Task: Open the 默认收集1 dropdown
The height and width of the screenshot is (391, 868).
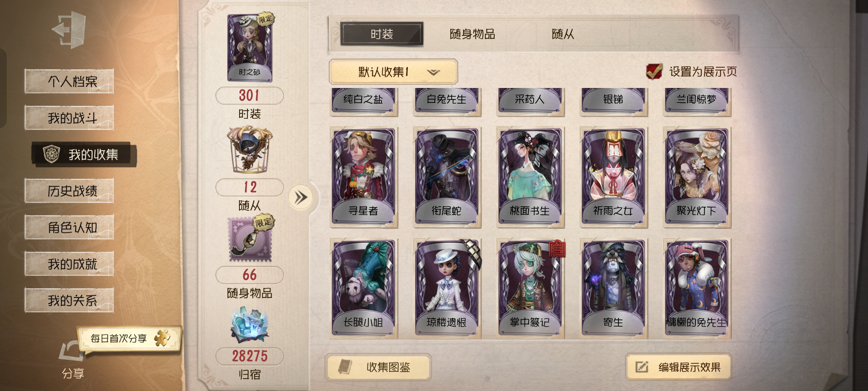Action: click(x=393, y=72)
